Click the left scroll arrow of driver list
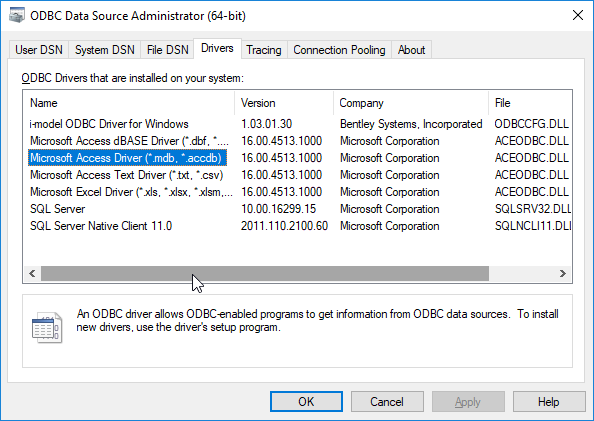 [x=32, y=274]
